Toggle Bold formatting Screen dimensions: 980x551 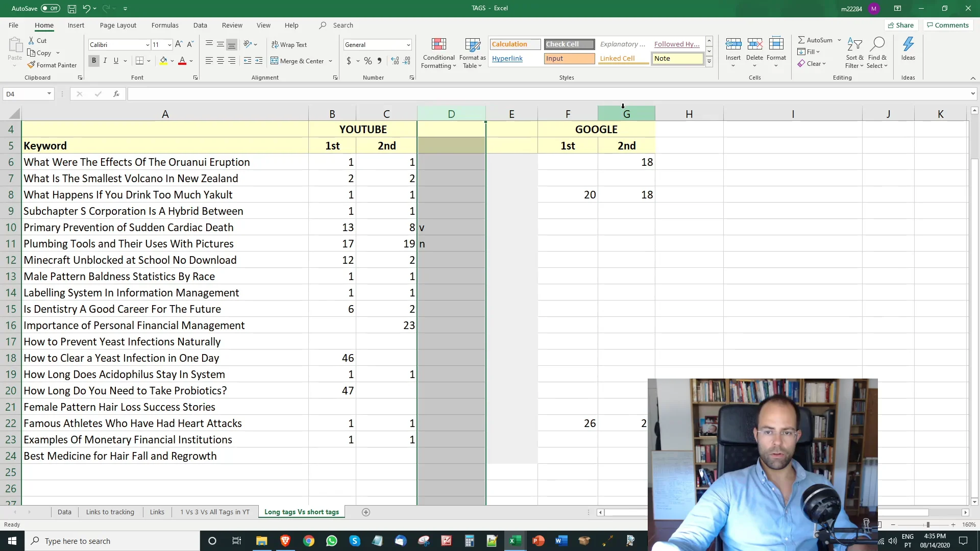94,61
